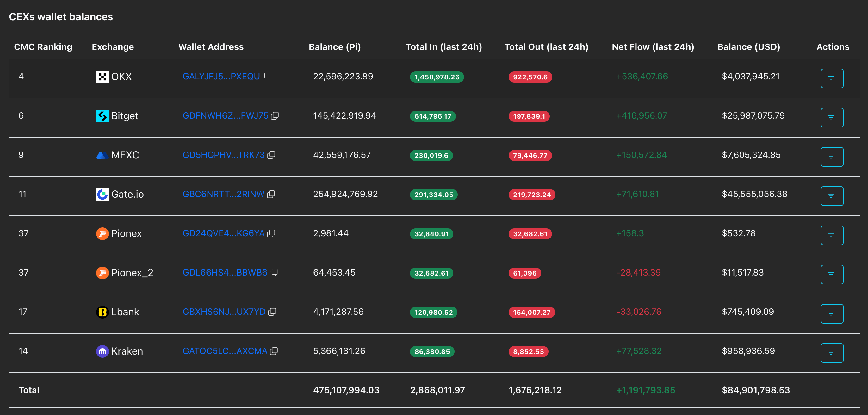Screen dimensions: 868x415
Task: Click the Net Flow (last 24h) header
Action: point(652,47)
